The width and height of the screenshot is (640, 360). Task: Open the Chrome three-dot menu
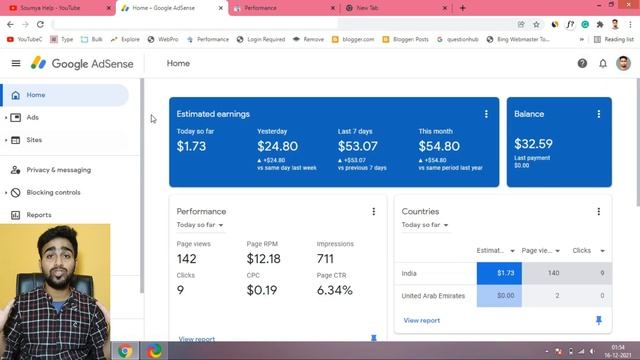pyautogui.click(x=631, y=24)
